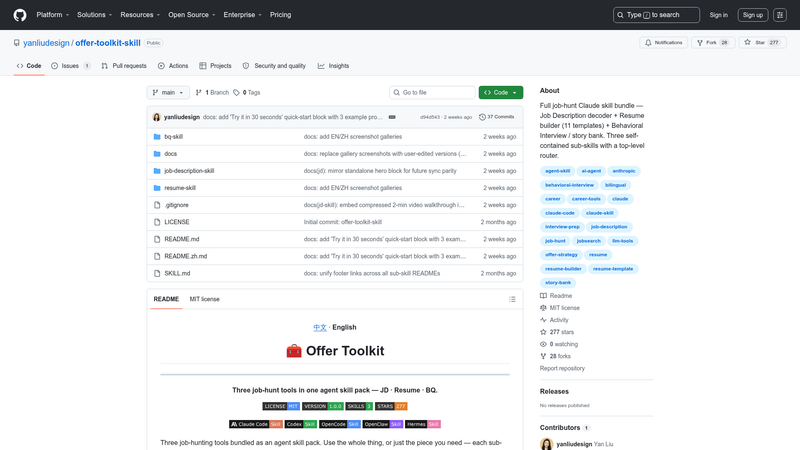800x450 pixels.
Task: Click the Sign in link
Action: pos(718,15)
